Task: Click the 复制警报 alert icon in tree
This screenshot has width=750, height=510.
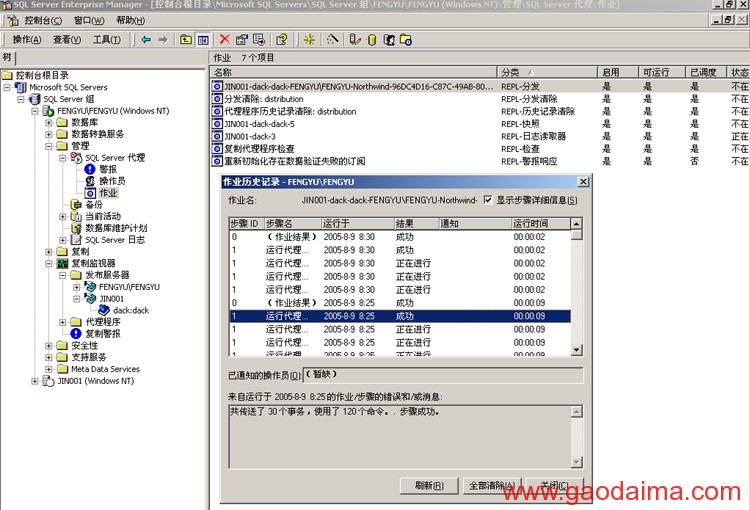Action: tap(76, 333)
